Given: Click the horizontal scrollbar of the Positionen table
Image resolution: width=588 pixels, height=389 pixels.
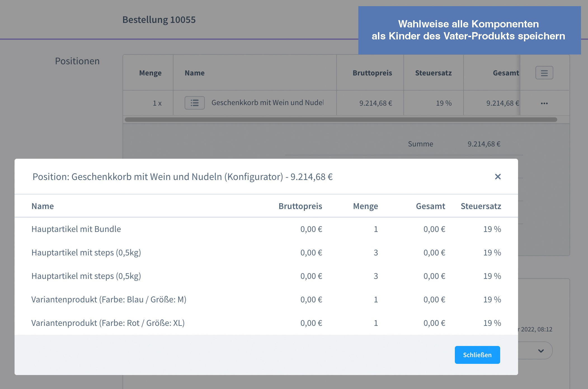Looking at the screenshot, I should pos(341,120).
